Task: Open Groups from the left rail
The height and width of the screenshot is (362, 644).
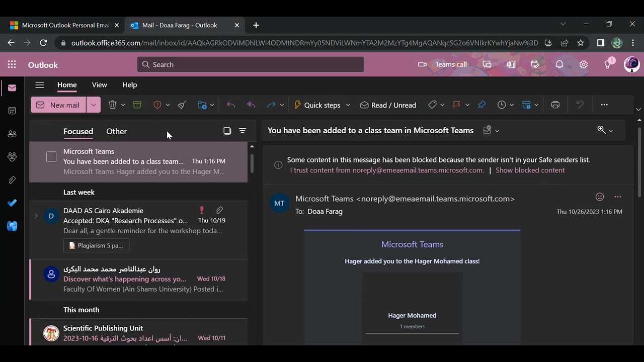Action: pos(12,157)
